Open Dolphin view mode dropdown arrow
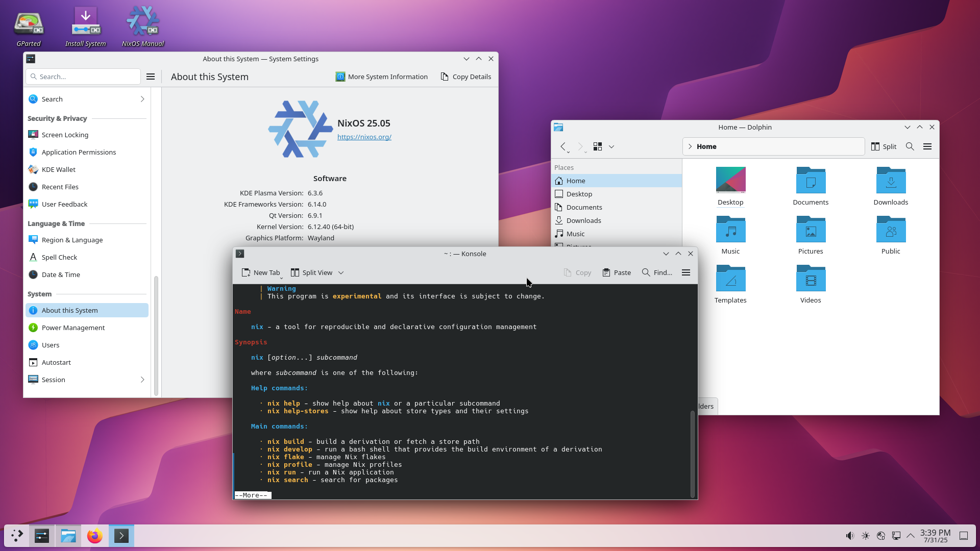This screenshot has width=980, height=551. click(x=611, y=146)
